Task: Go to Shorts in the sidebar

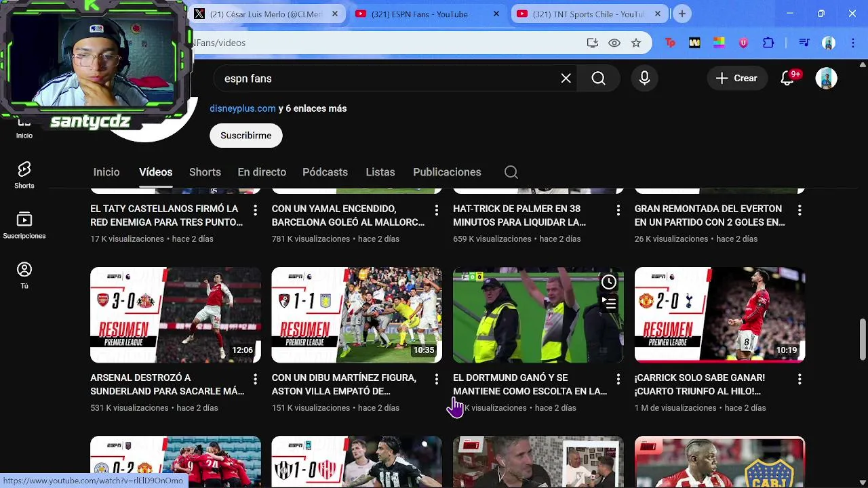Action: [x=24, y=175]
